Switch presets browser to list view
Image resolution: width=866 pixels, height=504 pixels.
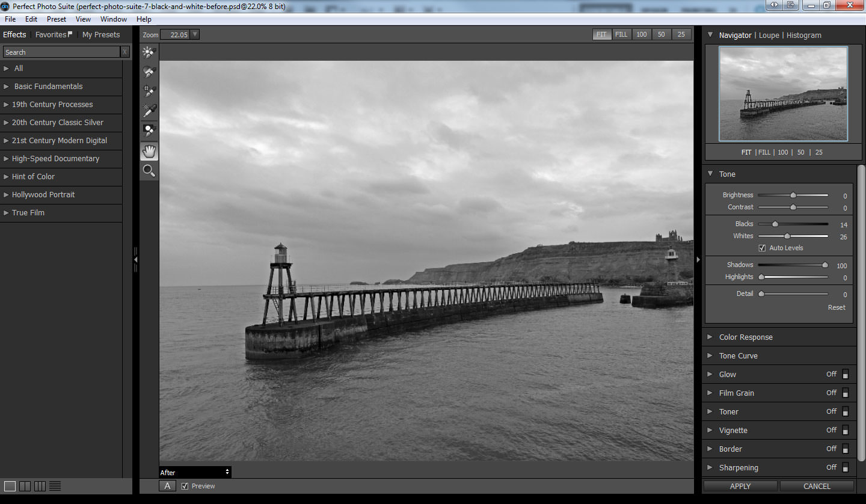(x=55, y=486)
